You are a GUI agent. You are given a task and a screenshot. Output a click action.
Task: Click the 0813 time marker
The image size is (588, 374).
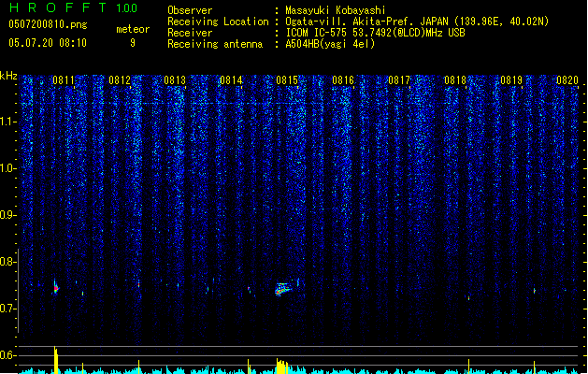[x=175, y=80]
